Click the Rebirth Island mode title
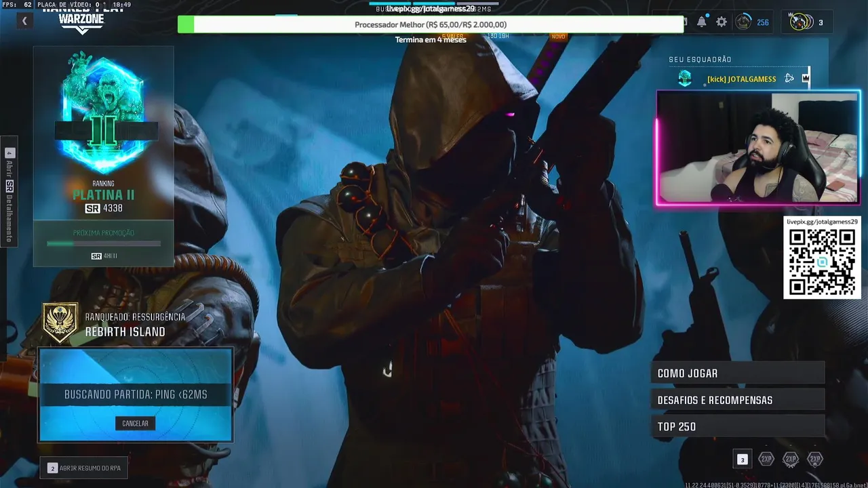Viewport: 868px width, 488px height. (x=125, y=331)
